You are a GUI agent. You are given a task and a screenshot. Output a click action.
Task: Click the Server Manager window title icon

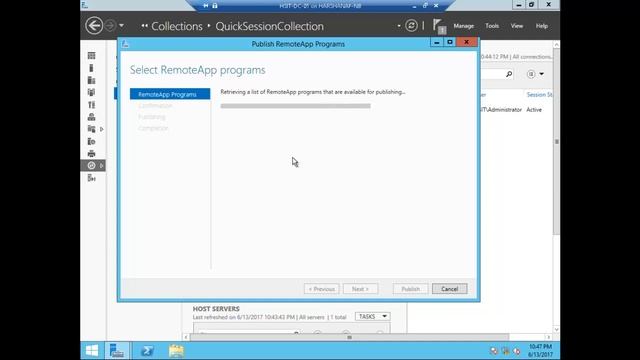(x=85, y=5)
